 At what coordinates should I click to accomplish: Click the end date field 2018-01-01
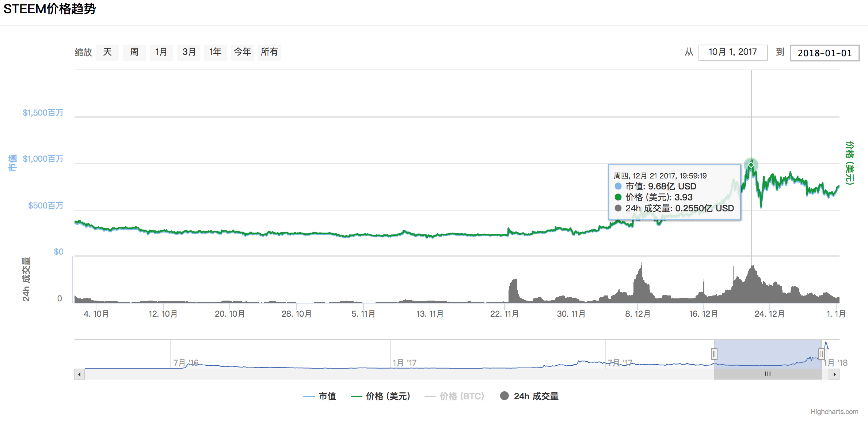coord(825,53)
